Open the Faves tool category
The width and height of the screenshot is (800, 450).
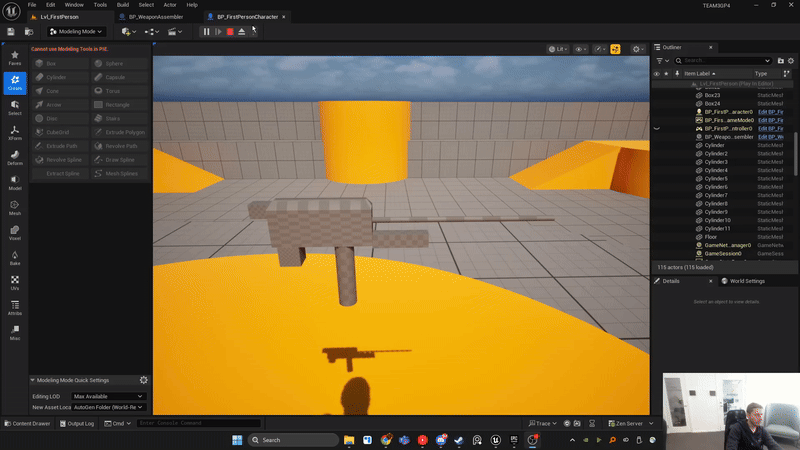[x=15, y=58]
